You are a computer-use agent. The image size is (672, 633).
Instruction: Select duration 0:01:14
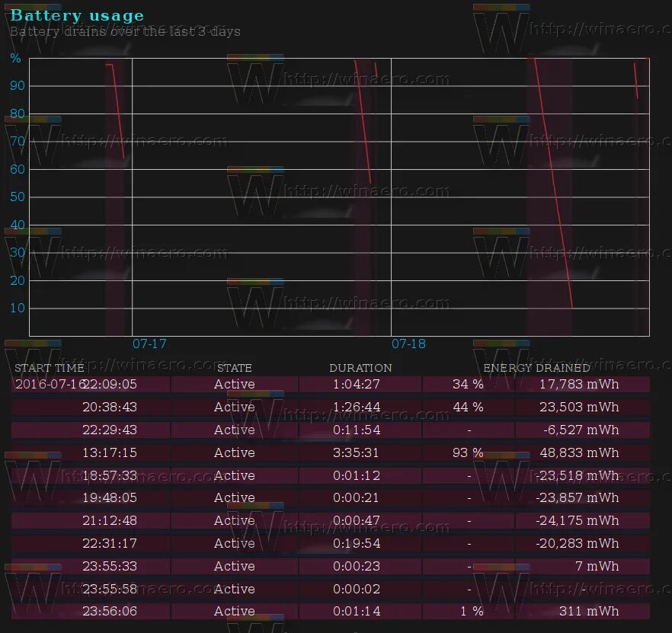point(357,611)
